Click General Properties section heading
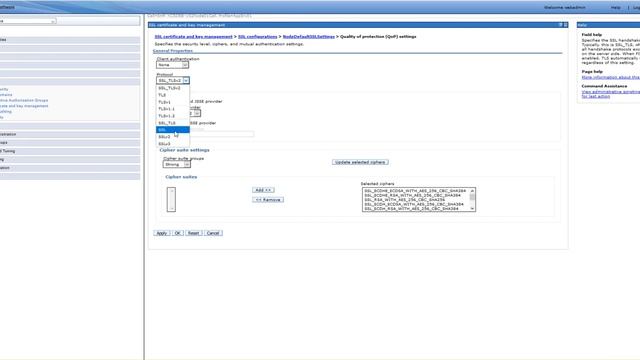The image size is (640, 360). pyautogui.click(x=173, y=51)
